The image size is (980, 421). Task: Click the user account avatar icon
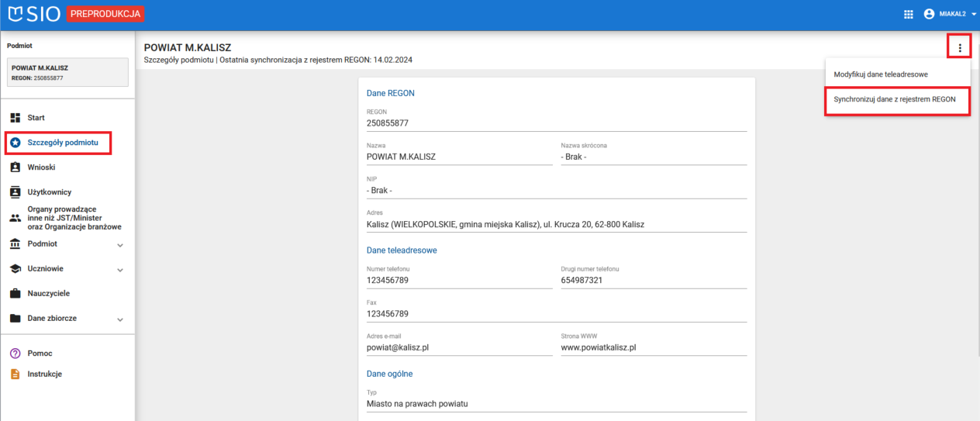[x=929, y=14]
